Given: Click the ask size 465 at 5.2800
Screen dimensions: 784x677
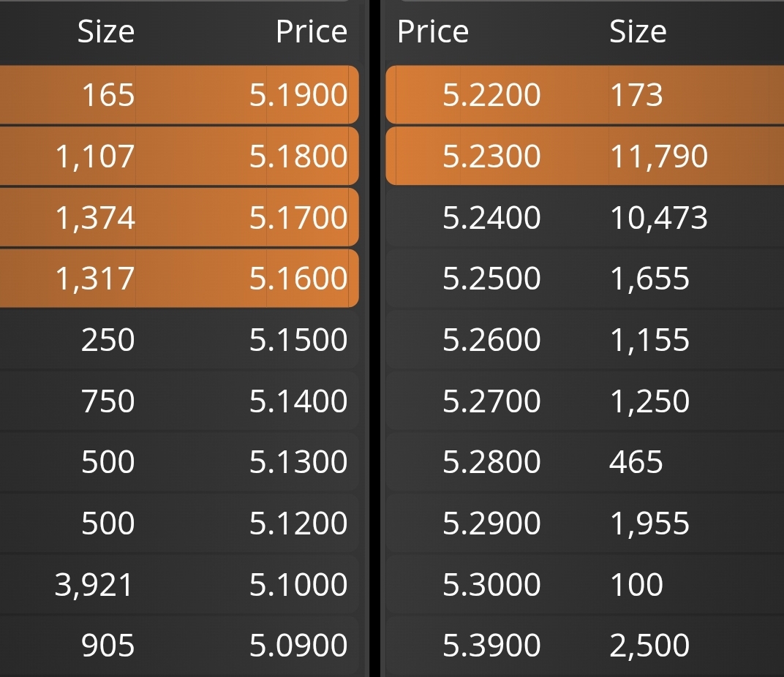Looking at the screenshot, I should [636, 461].
